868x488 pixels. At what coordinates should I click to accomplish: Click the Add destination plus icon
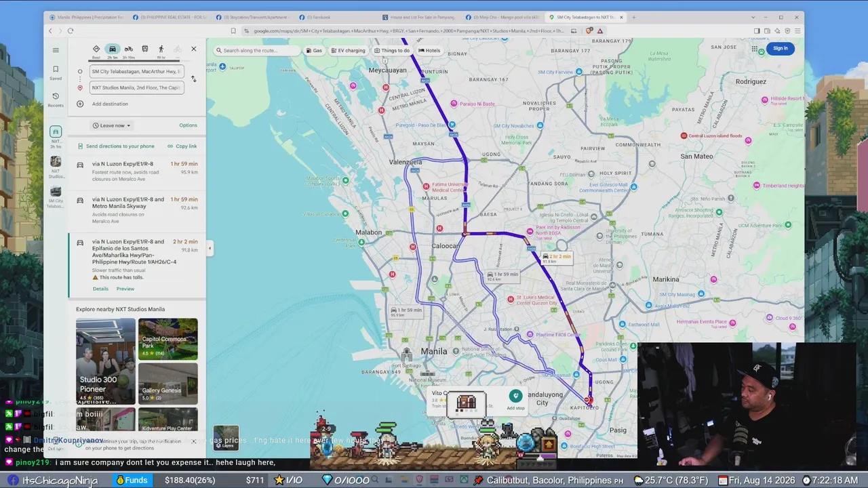(x=80, y=104)
